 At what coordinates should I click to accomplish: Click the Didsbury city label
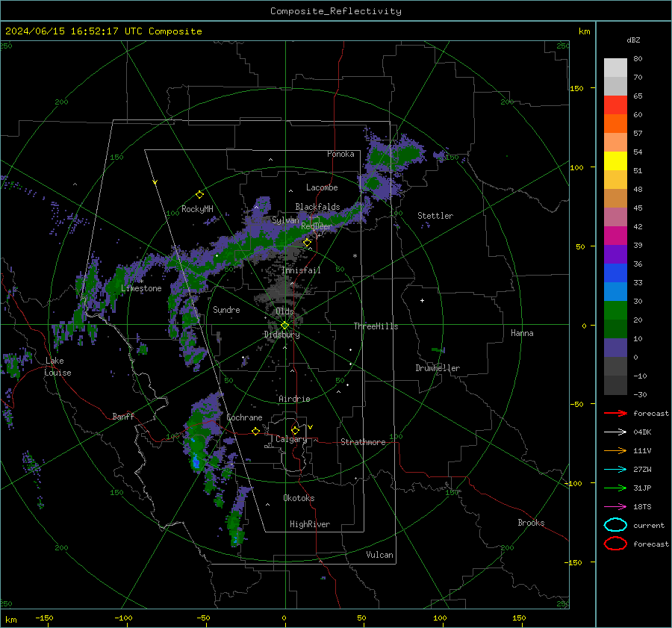[281, 335]
